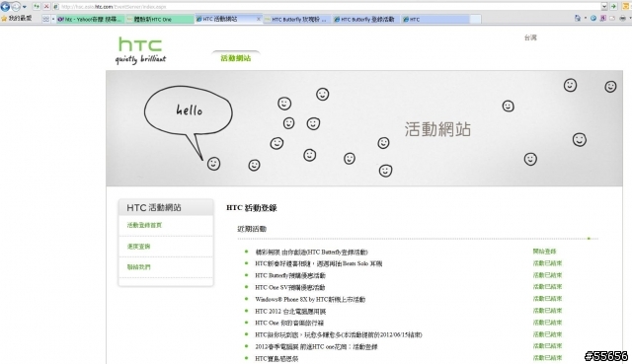Switch to the 體驗新HTC One tab
632x364 pixels.
(160, 19)
